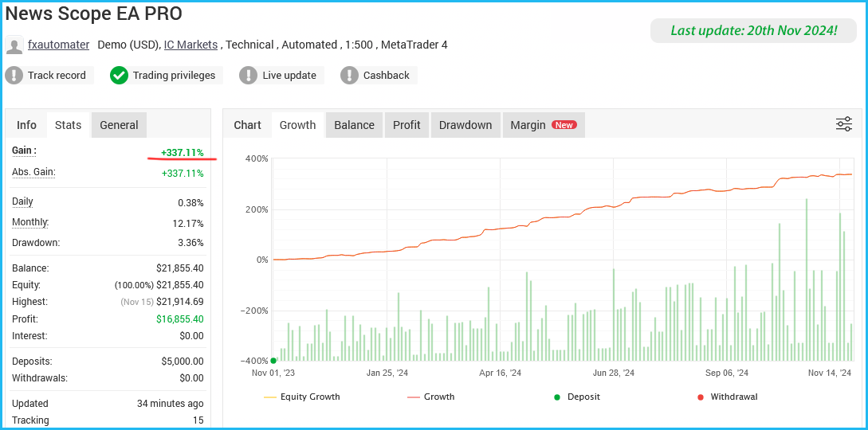Click the Track record exclamation icon
868x430 pixels.
click(x=14, y=75)
